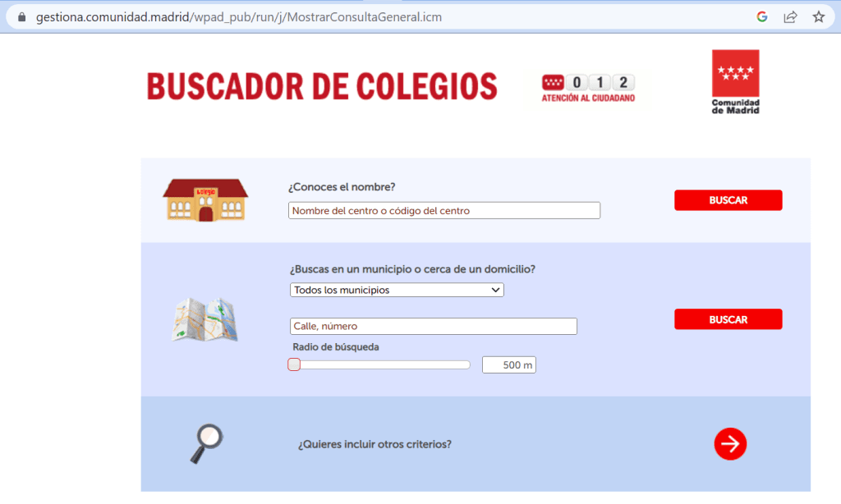
Task: Click the map illustration icon
Action: point(204,320)
